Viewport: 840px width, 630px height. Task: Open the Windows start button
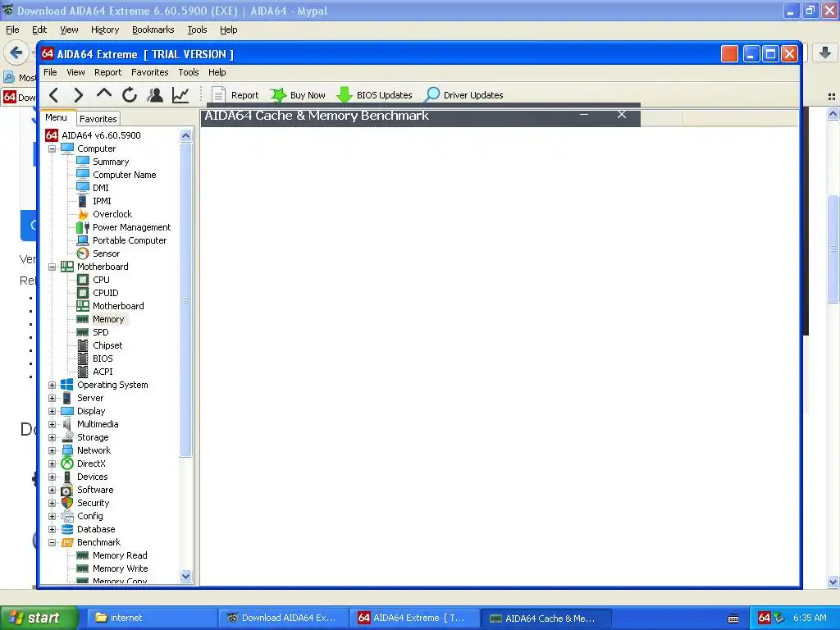(x=39, y=618)
